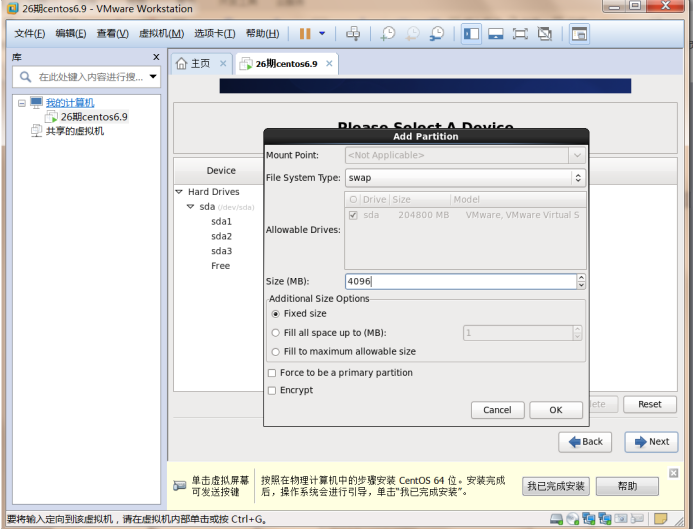Send Ctrl+Alt+Del to the VM
The width and height of the screenshot is (693, 529).
[x=353, y=34]
